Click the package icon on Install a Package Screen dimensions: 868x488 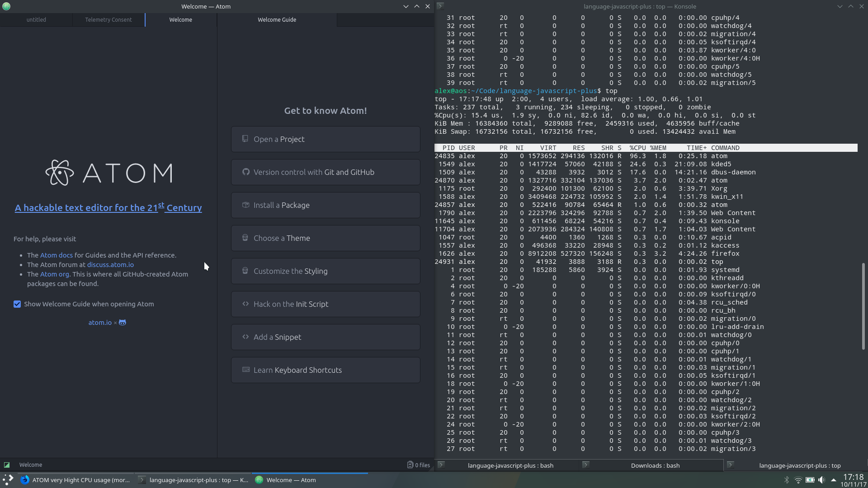(x=245, y=205)
